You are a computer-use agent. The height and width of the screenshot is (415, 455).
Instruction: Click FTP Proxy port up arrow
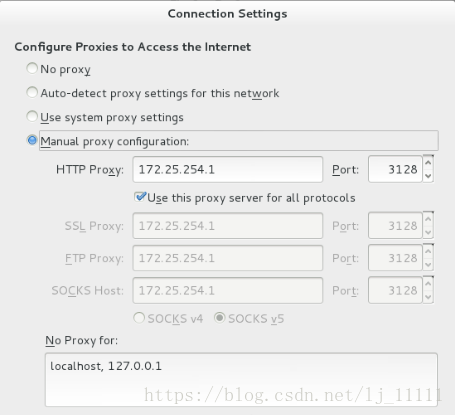[x=428, y=251]
